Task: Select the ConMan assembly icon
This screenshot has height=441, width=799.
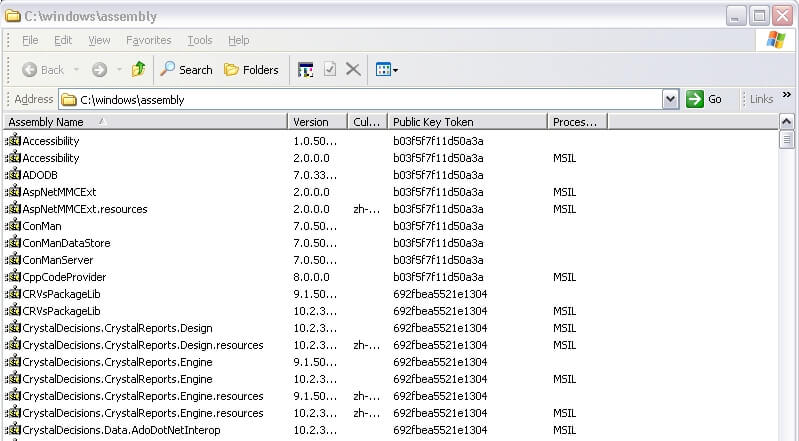Action: pyautogui.click(x=13, y=225)
